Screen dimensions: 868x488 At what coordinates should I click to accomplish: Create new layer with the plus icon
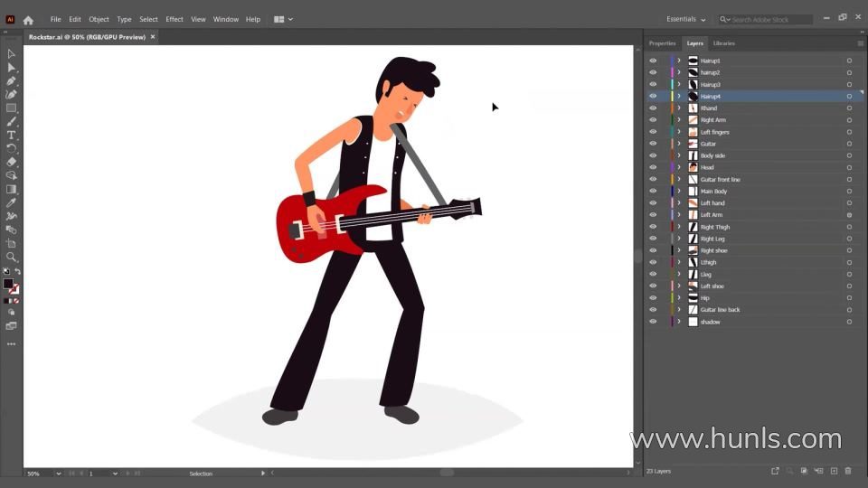[834, 471]
